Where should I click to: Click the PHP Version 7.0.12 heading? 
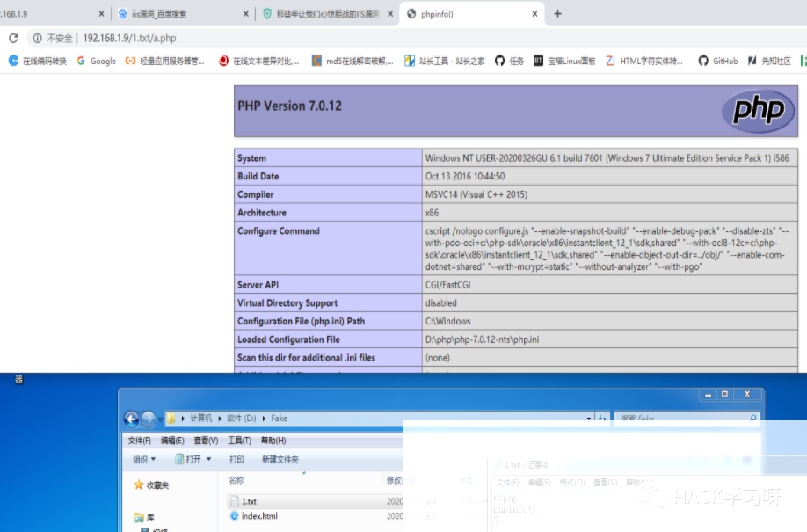pyautogui.click(x=289, y=106)
